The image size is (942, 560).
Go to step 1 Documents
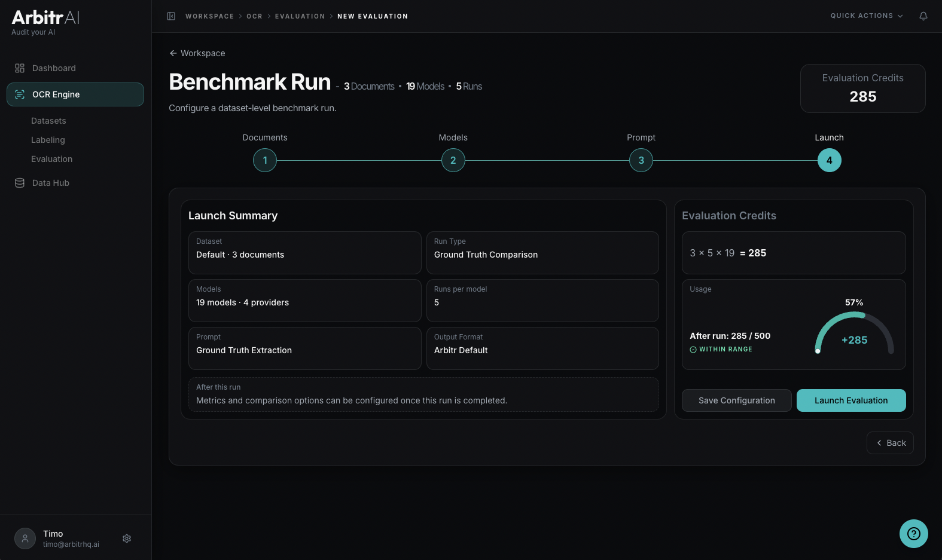pos(265,160)
